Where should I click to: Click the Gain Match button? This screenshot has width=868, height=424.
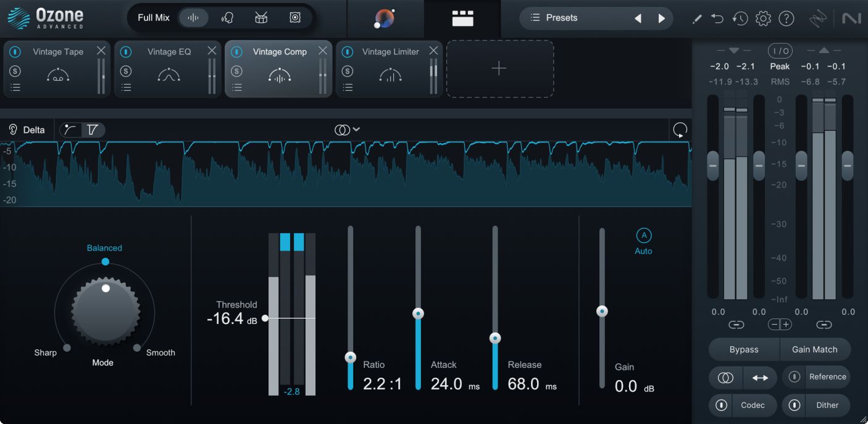pyautogui.click(x=815, y=349)
